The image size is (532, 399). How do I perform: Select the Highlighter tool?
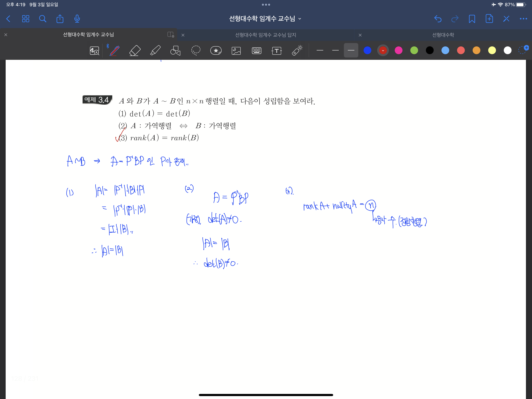coord(155,50)
